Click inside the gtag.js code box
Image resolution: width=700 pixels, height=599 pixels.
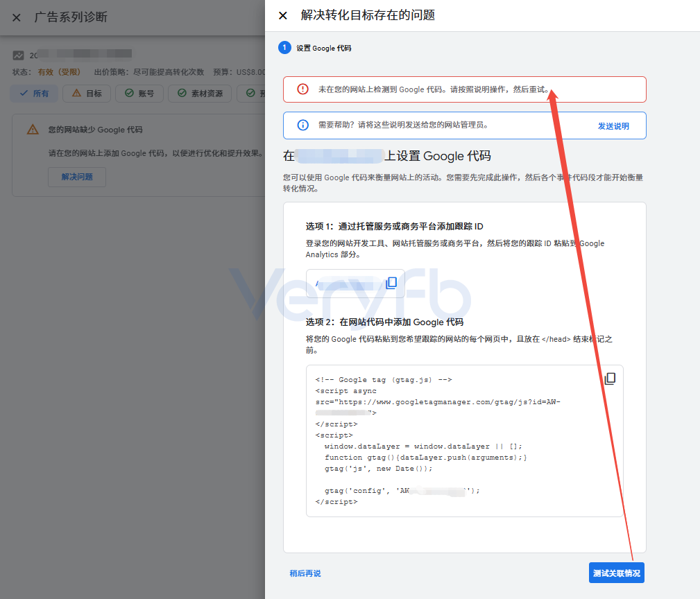pos(464,441)
